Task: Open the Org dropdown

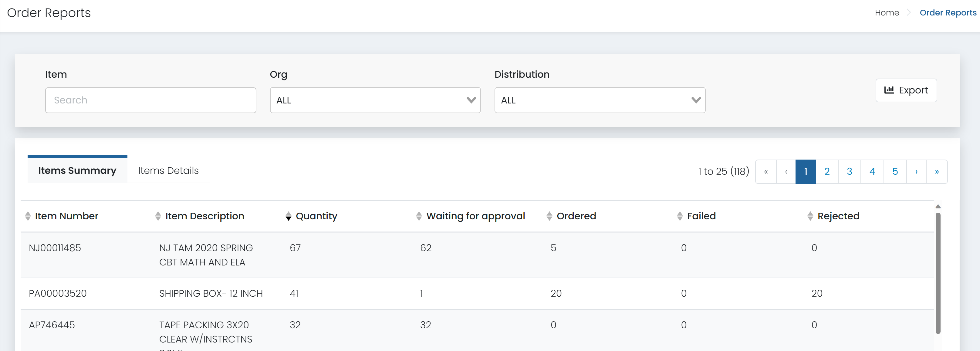Action: (x=375, y=100)
